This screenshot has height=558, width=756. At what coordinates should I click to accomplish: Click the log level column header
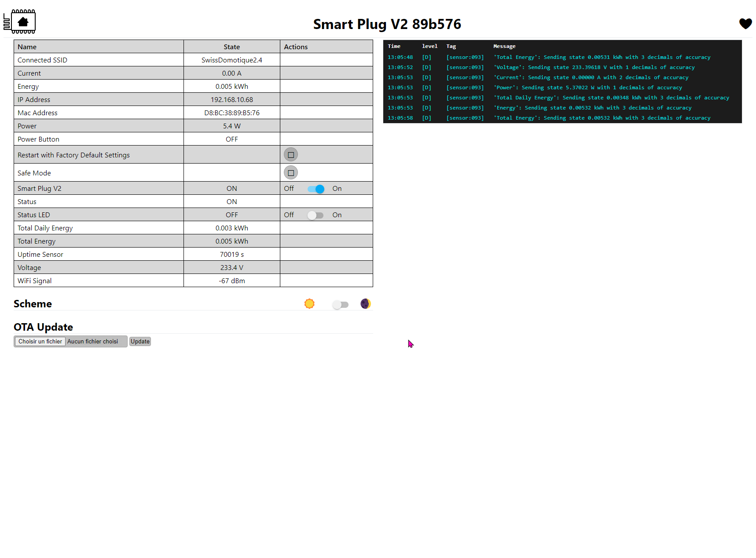click(x=429, y=46)
